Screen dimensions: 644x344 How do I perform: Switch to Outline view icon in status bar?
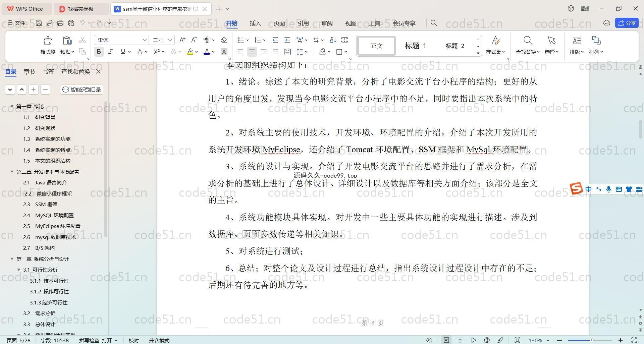(460, 340)
